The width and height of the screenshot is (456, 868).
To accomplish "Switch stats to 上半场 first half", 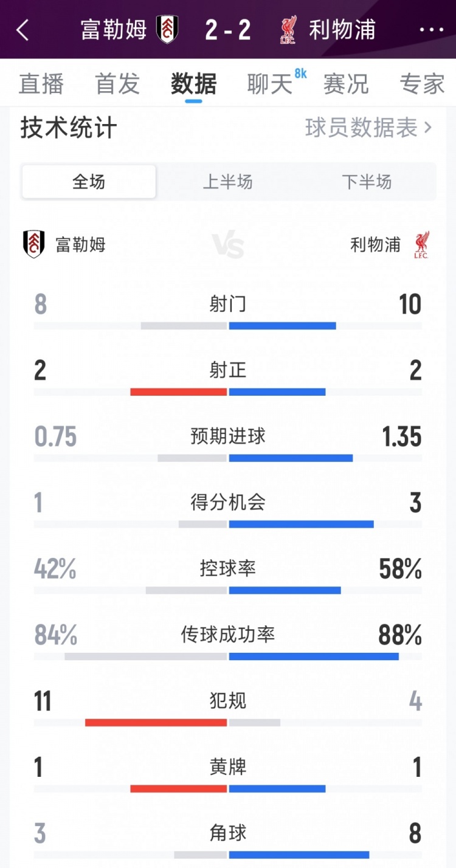I will pos(227,182).
